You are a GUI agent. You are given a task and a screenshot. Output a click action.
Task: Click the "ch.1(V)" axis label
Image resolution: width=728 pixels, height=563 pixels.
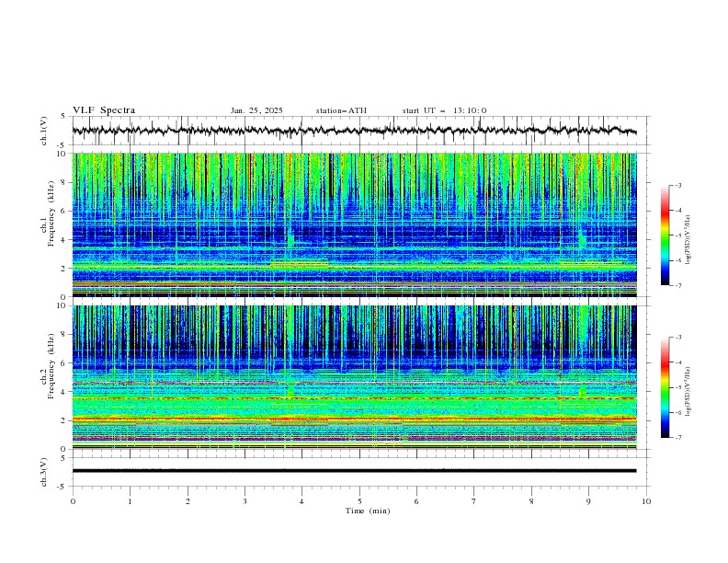pyautogui.click(x=44, y=131)
